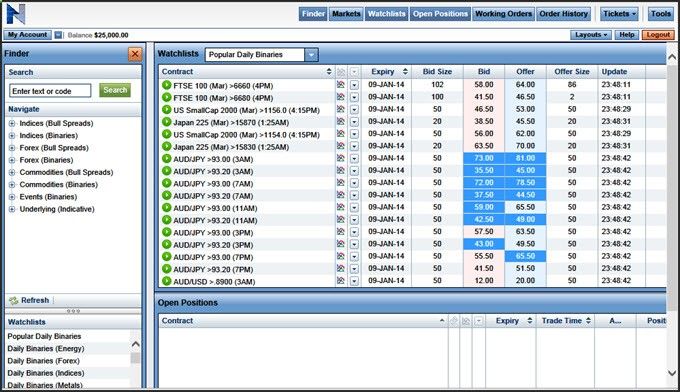The width and height of the screenshot is (680, 392).
Task: Click green icon for US SmallCap 2000 >1154.0
Action: [x=167, y=134]
